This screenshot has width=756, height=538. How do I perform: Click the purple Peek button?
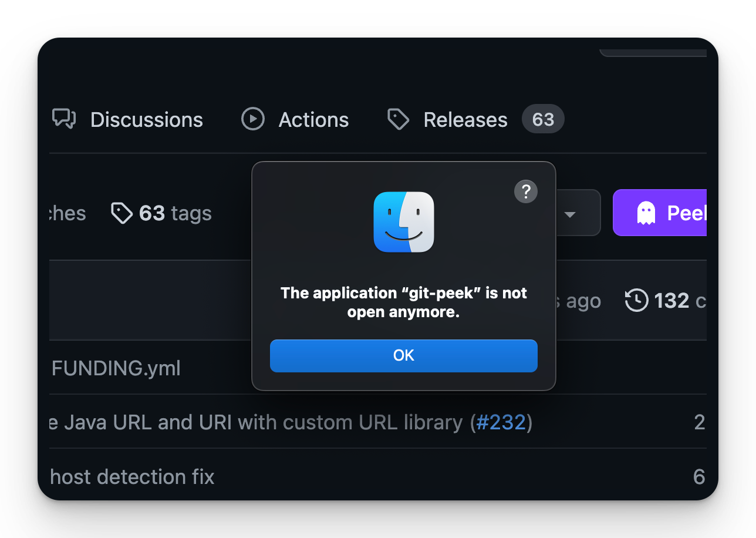[x=660, y=213]
